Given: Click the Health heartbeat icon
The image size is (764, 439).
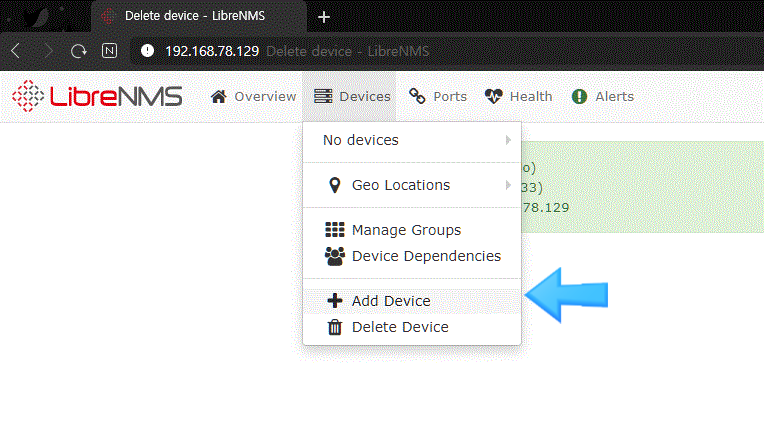Looking at the screenshot, I should coord(494,96).
